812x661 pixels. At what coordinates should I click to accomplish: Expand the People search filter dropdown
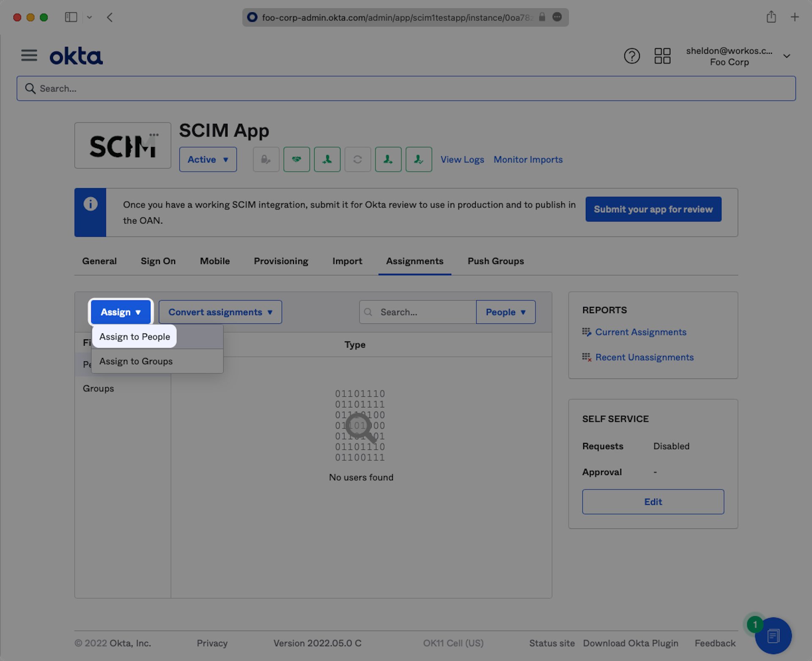pyautogui.click(x=505, y=312)
